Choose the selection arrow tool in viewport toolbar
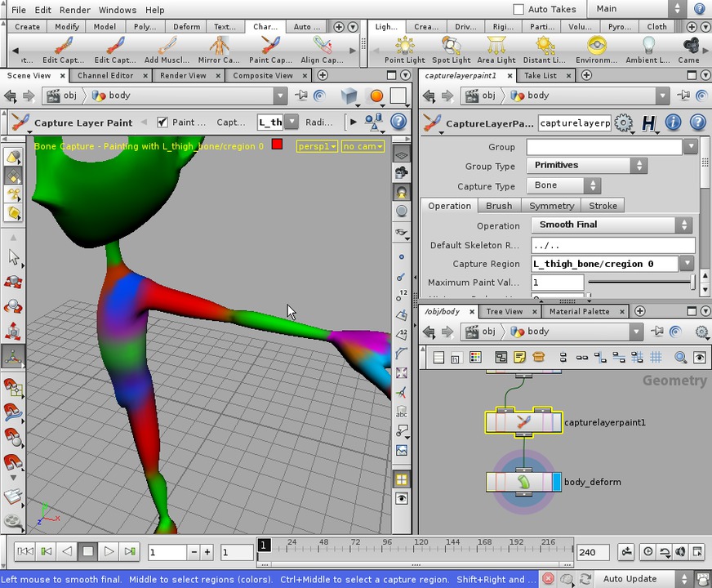 pos(13,257)
